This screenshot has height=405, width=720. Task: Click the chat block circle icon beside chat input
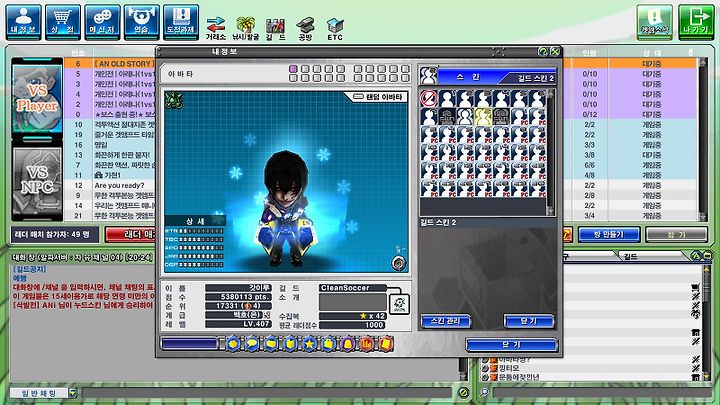(x=463, y=393)
